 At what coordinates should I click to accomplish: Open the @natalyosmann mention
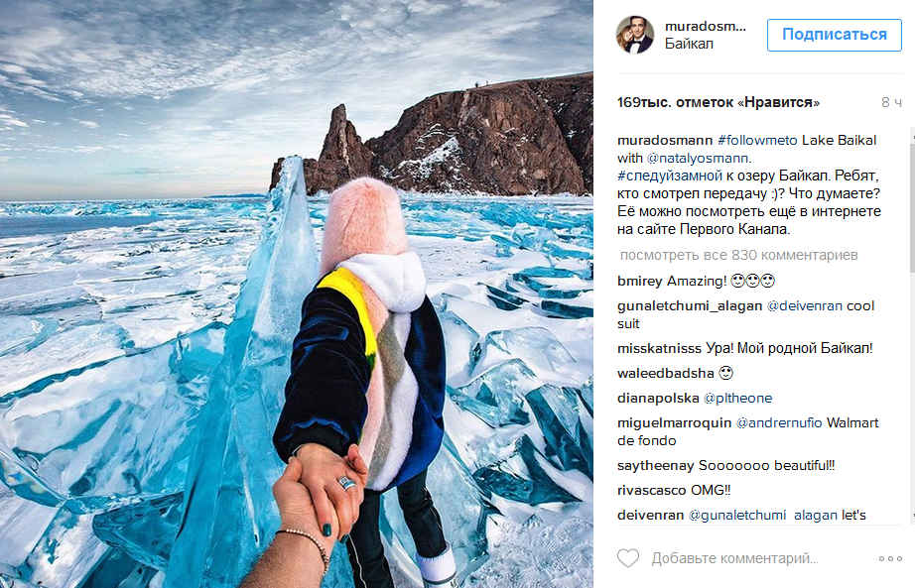click(698, 158)
